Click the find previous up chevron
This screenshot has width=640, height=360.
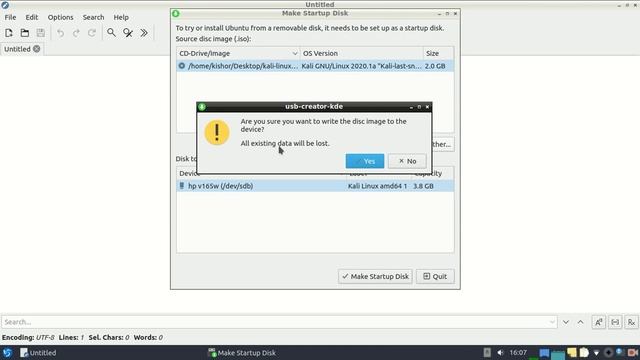pyautogui.click(x=580, y=322)
